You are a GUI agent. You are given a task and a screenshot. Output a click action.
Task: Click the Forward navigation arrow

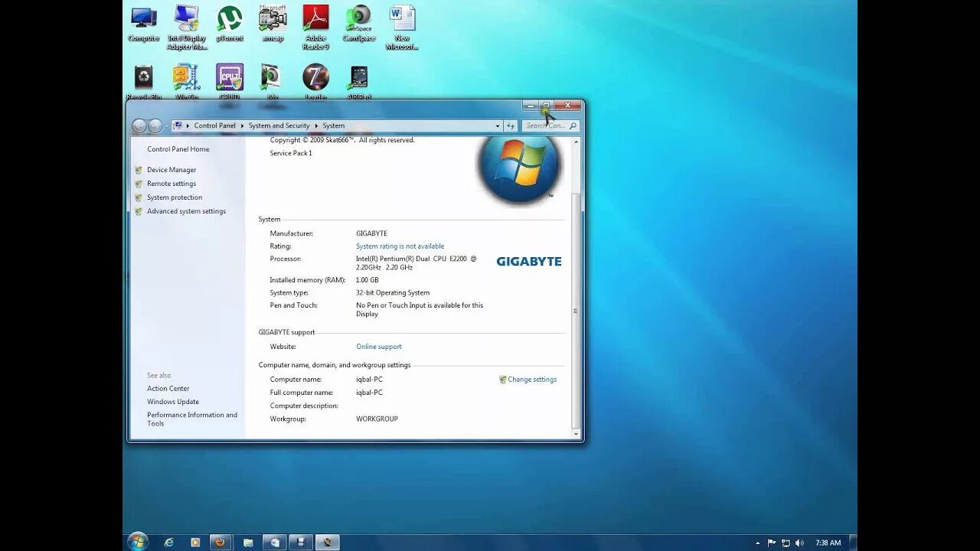point(155,126)
